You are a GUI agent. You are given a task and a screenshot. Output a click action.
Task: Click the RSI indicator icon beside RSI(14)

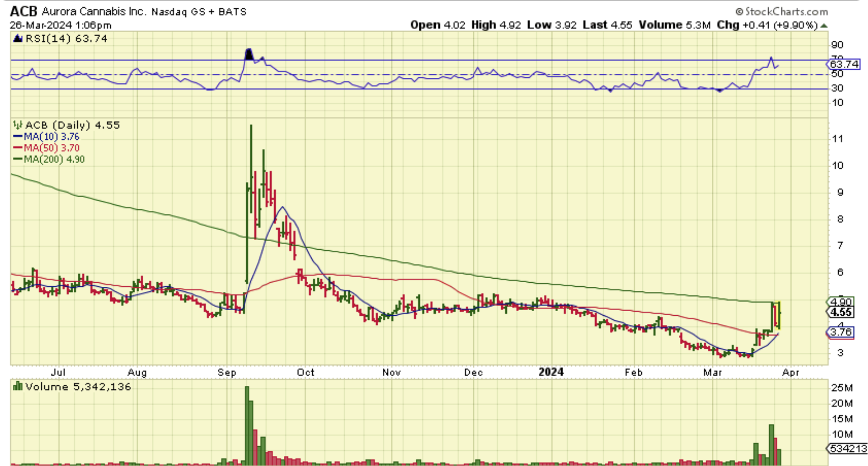point(18,38)
